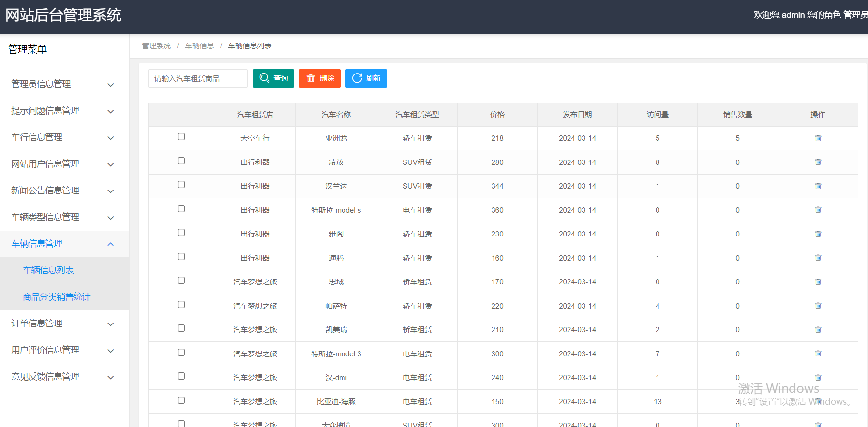Go to 车辆信息 breadcrumb link
Image resolution: width=868 pixels, height=427 pixels.
click(x=200, y=46)
